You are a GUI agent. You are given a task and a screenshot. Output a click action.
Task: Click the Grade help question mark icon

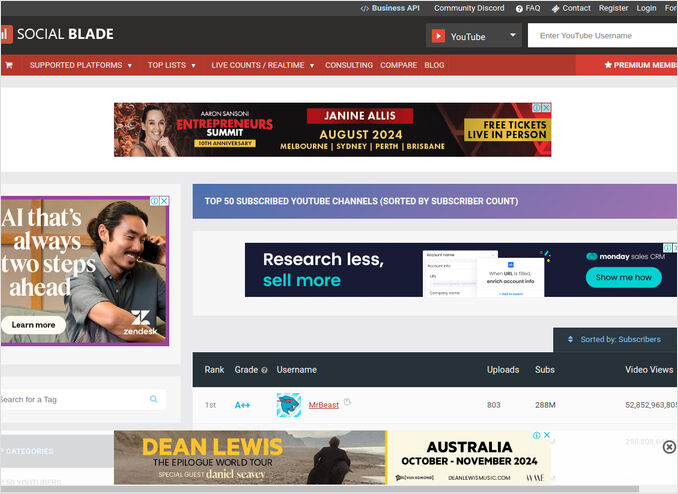point(264,370)
